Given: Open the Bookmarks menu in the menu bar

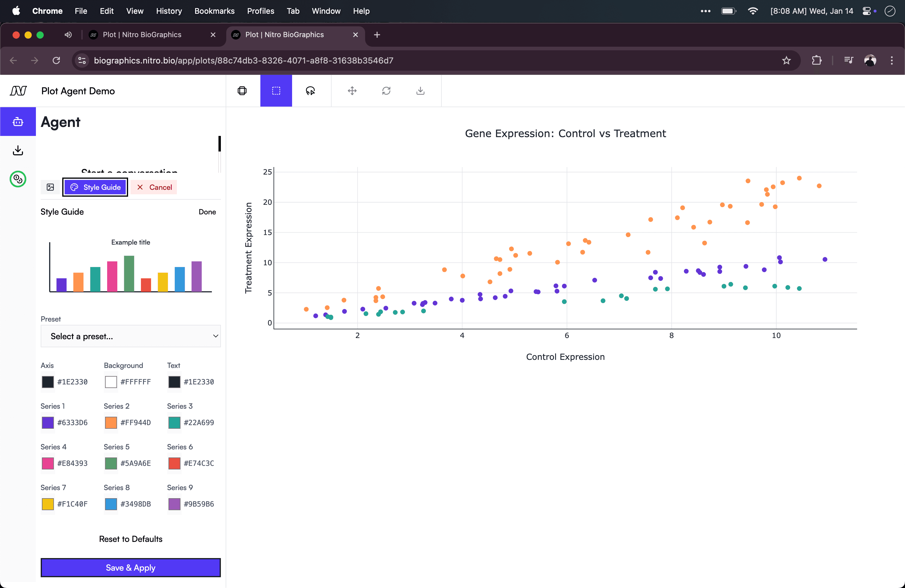Looking at the screenshot, I should coord(214,11).
